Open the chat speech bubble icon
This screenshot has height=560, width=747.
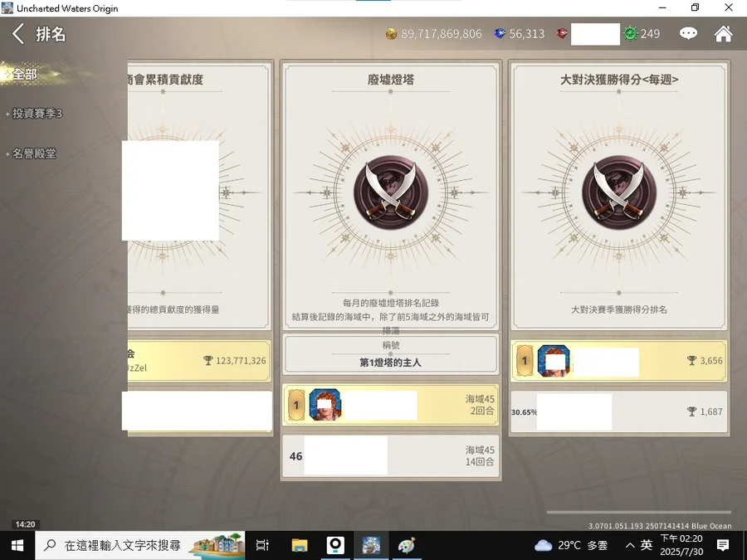point(688,33)
